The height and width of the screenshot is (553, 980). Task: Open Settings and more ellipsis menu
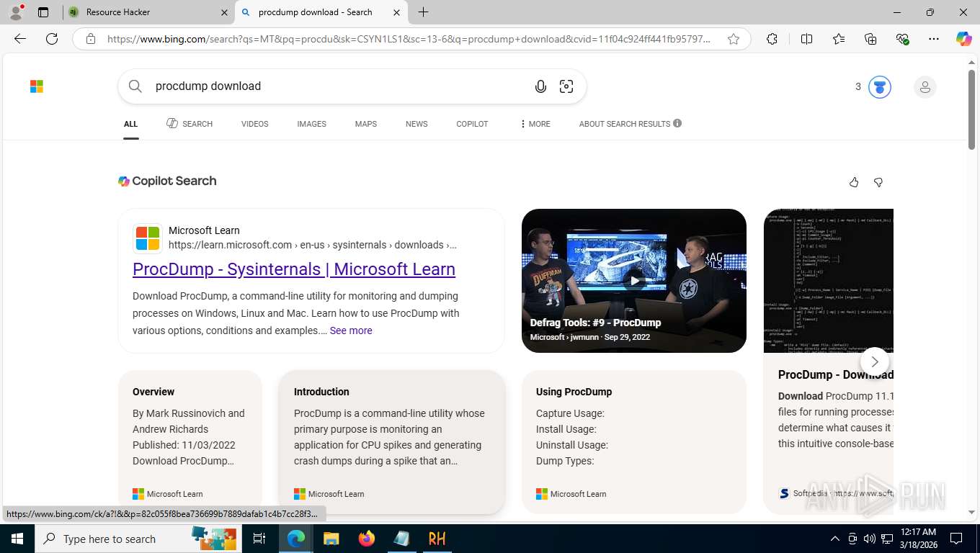934,39
